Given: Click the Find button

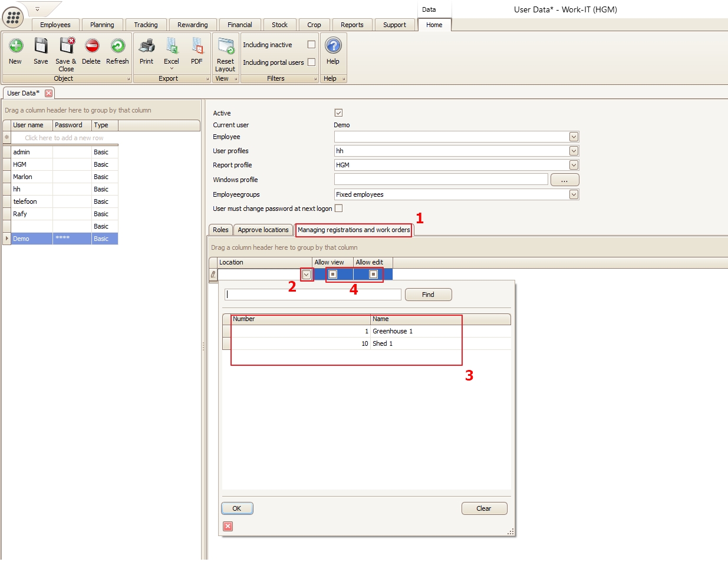Looking at the screenshot, I should pyautogui.click(x=428, y=295).
